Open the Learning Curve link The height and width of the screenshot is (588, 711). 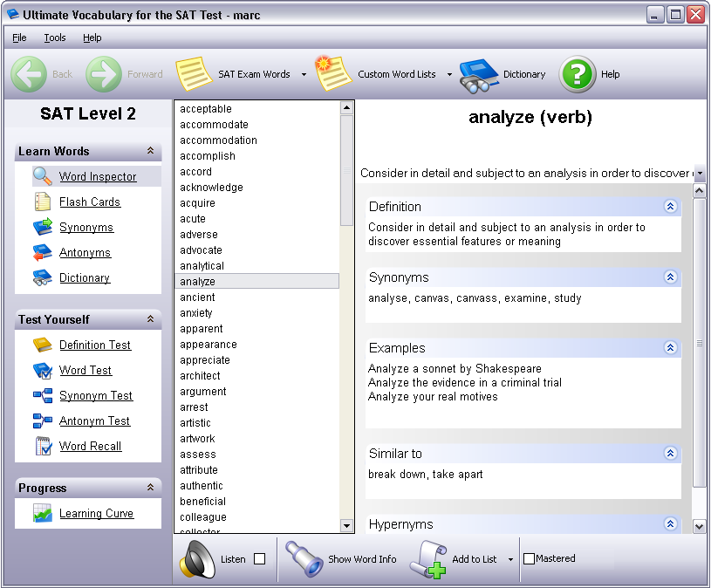(96, 514)
